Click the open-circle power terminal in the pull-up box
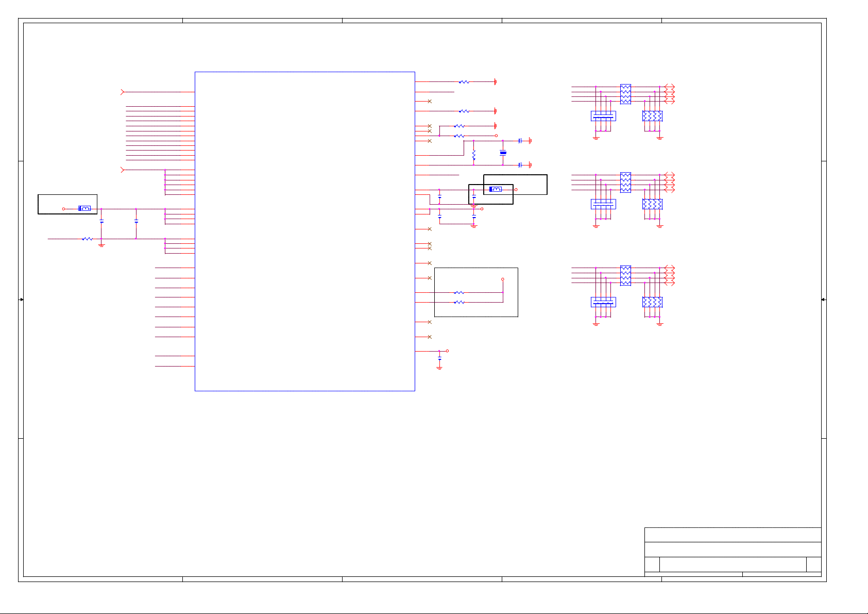 [x=503, y=279]
